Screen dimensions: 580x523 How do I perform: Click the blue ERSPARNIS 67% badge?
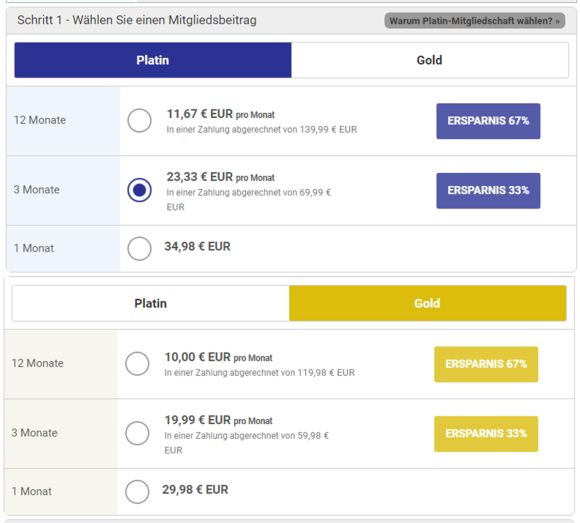[x=488, y=121]
